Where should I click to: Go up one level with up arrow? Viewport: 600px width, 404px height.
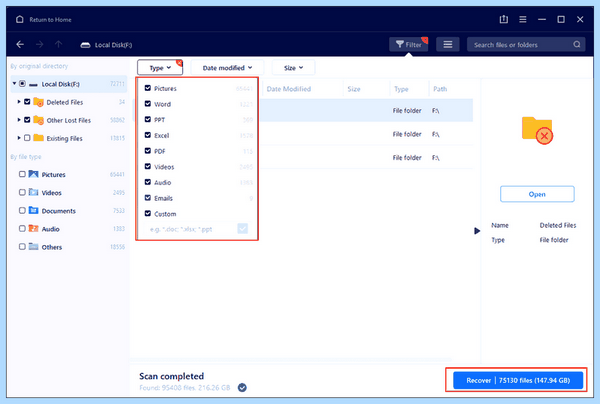point(59,44)
